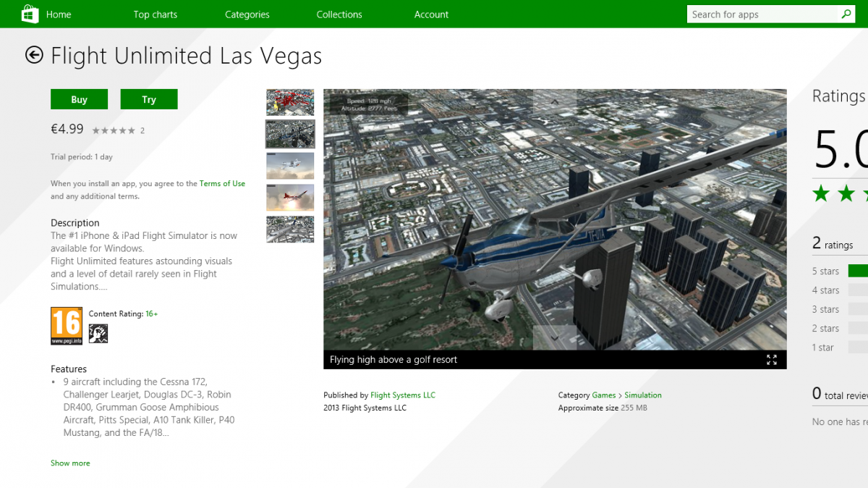The height and width of the screenshot is (488, 868).
Task: Select the third thumbnail with sky view
Action: pos(290,166)
